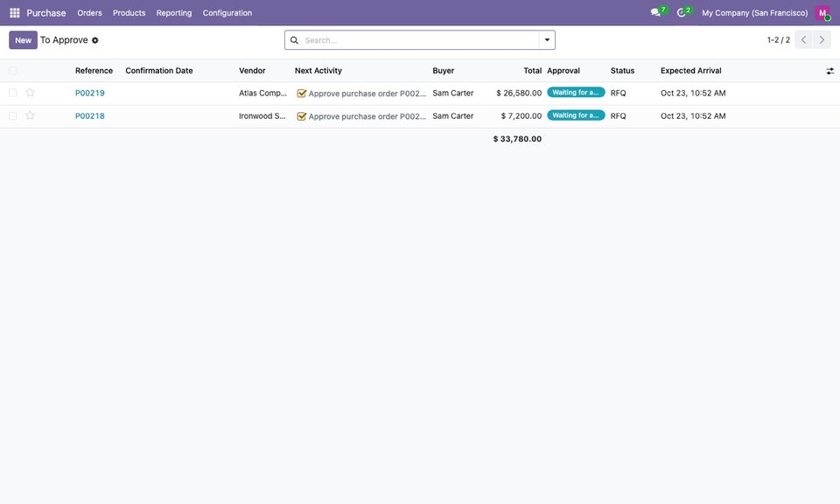Open the Configuration menu
This screenshot has width=840, height=504.
[x=227, y=13]
